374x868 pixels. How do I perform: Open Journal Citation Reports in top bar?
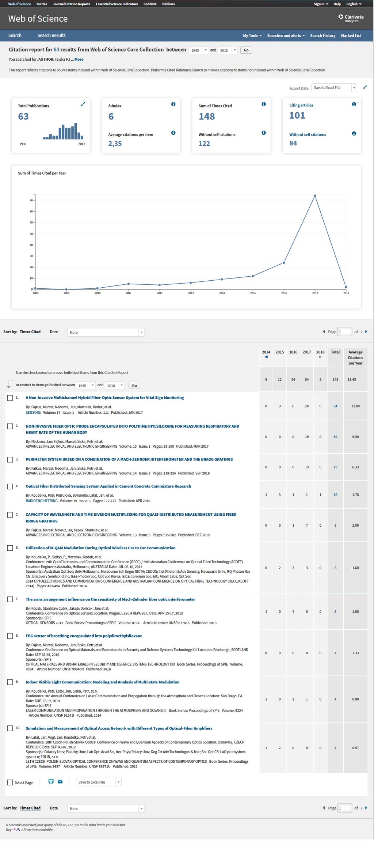point(71,4)
